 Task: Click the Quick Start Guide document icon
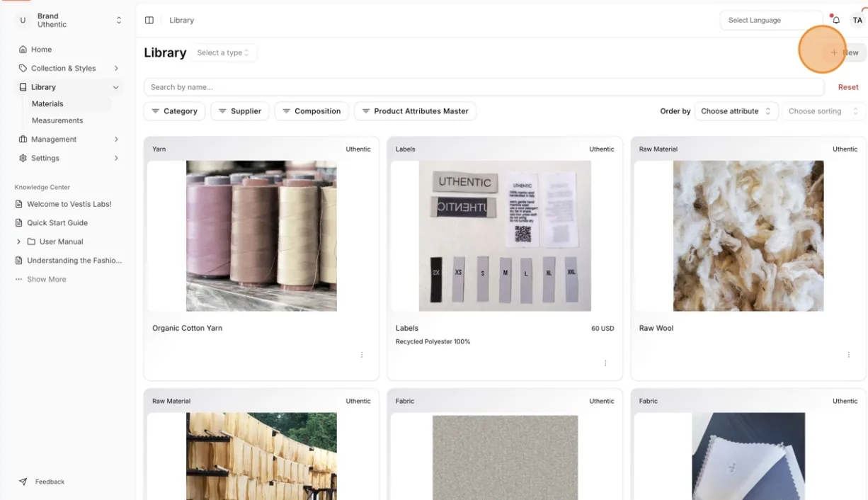tap(19, 222)
